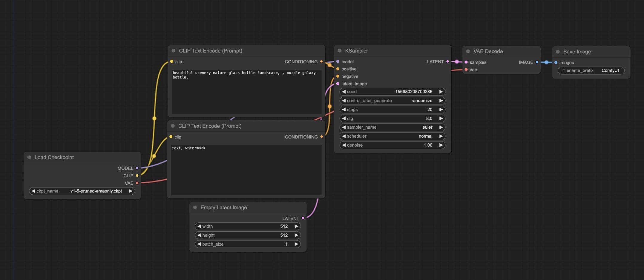644x280 pixels.
Task: Click clip input port of the positive prompt node
Action: 171,61
